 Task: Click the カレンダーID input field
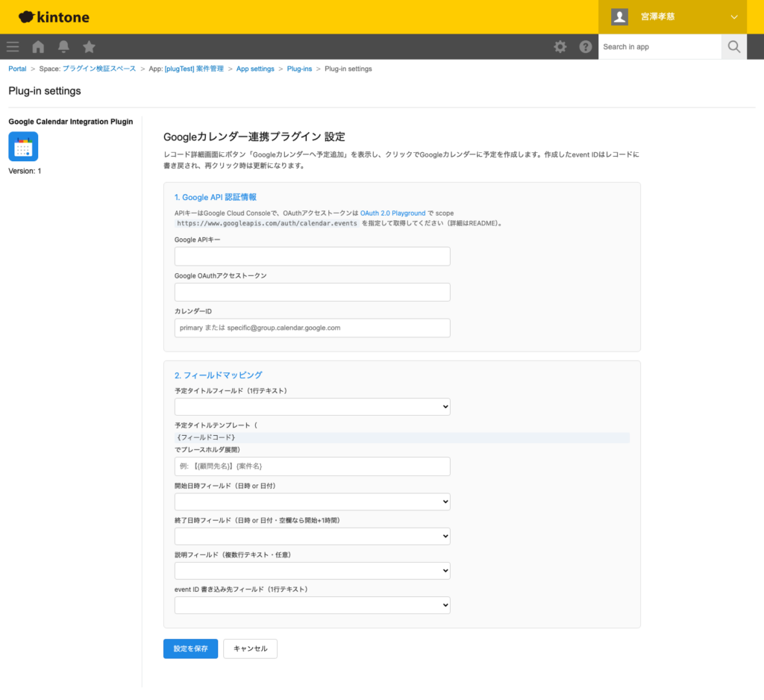point(312,328)
